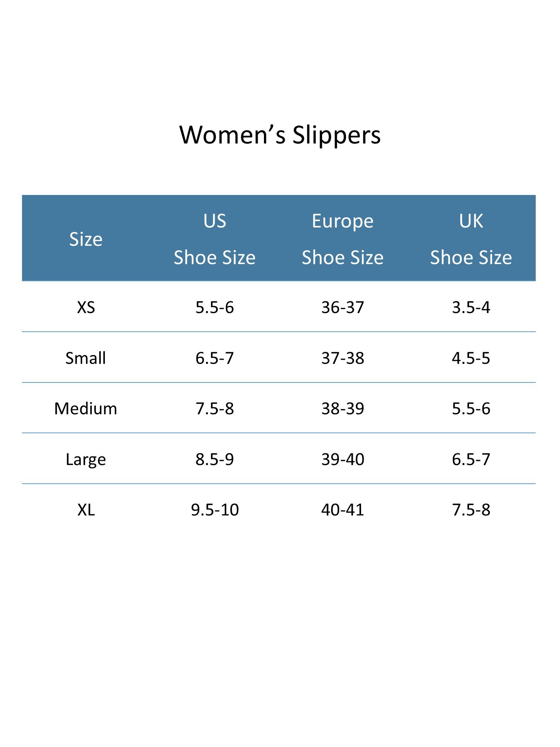Click US size 9.5-10 cell
560x747 pixels.
[215, 509]
